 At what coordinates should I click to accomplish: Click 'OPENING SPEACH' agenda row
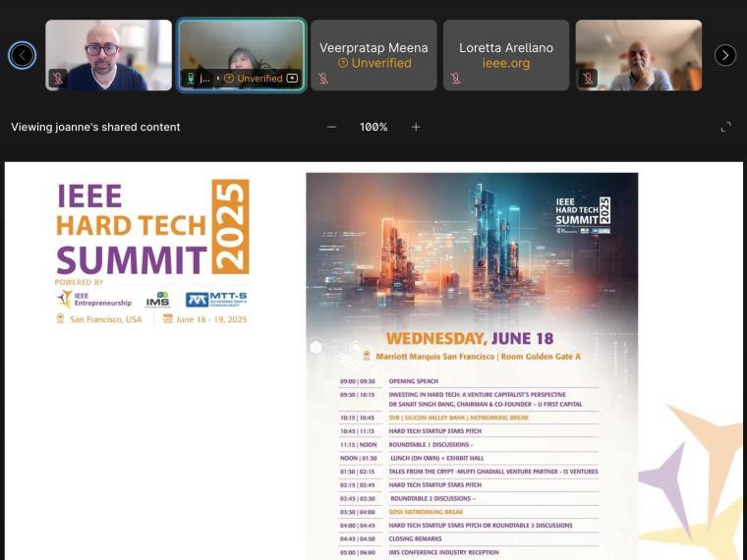(468, 381)
